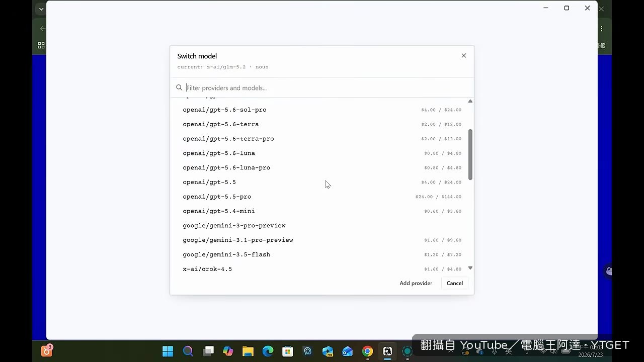Image resolution: width=644 pixels, height=362 pixels.
Task: Select openai/gpt-5.5-pro model
Action: [x=322, y=197]
